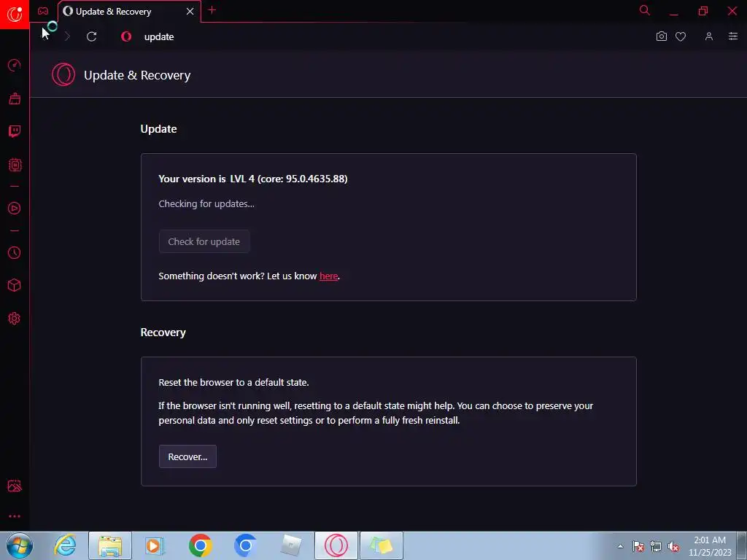Open the Windows Start menu
This screenshot has width=747, height=560.
[20, 545]
